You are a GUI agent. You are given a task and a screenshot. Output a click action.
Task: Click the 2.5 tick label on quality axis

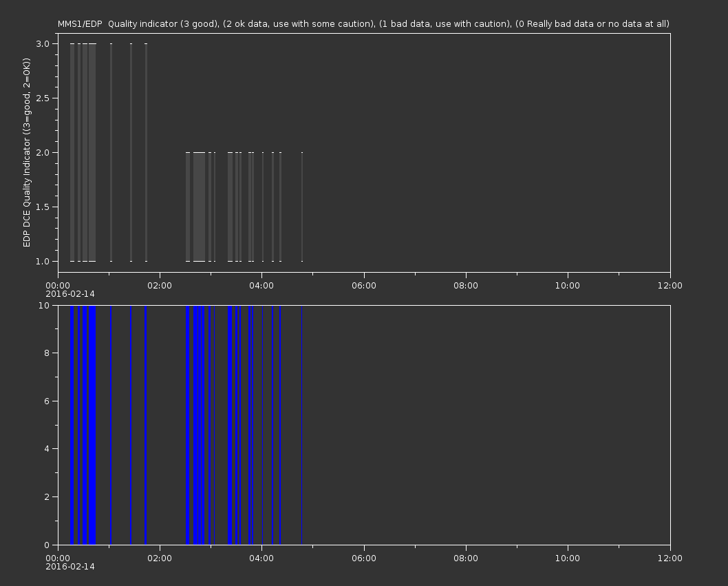(x=42, y=98)
